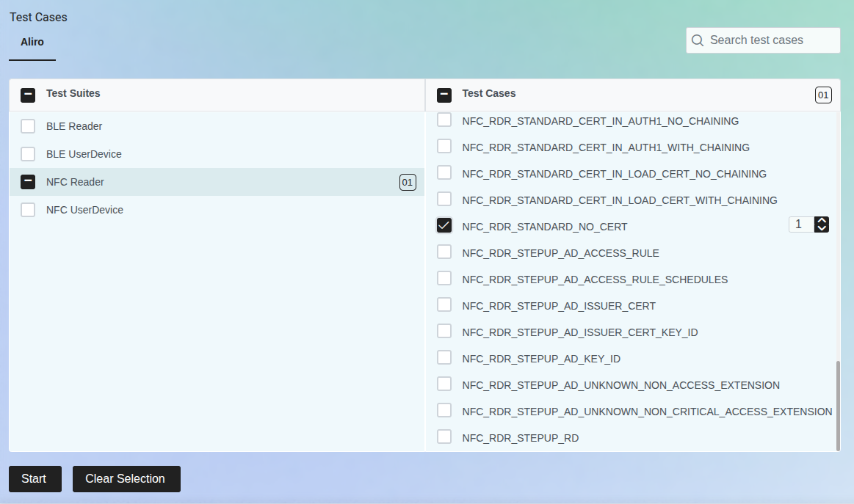Check the BLE UserDevice suite checkbox
The height and width of the screenshot is (504, 854).
(x=28, y=154)
